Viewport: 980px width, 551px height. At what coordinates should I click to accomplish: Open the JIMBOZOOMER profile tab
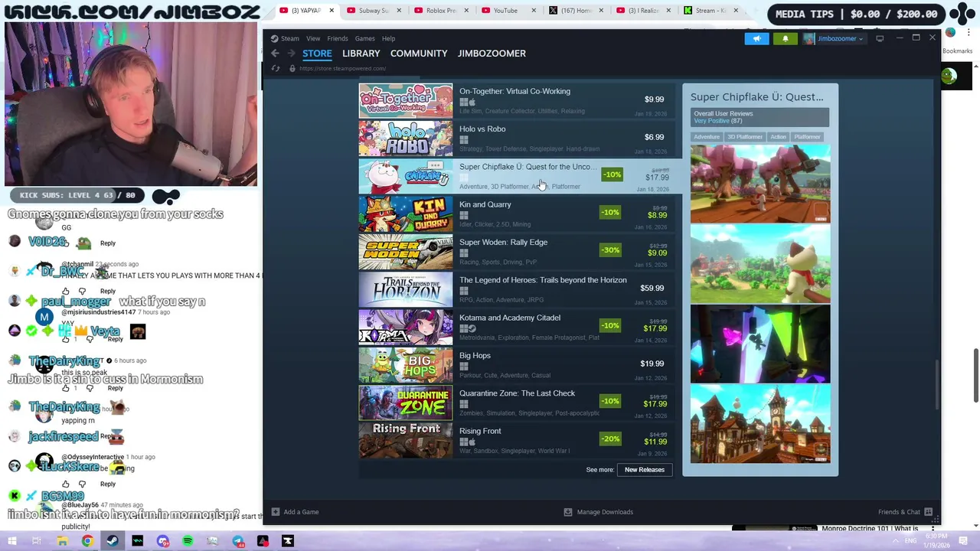tap(492, 54)
